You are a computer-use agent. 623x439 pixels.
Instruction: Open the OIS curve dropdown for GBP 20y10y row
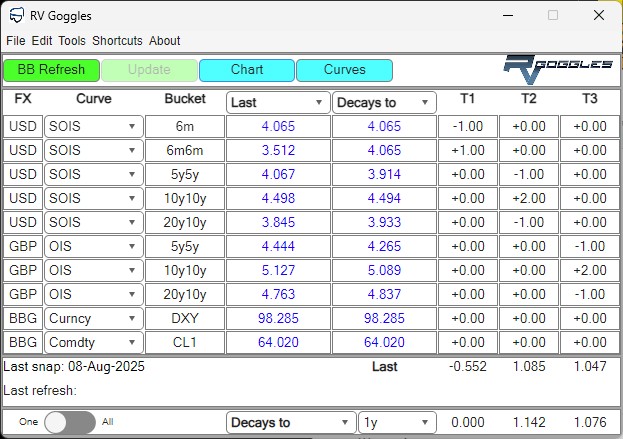(x=94, y=294)
